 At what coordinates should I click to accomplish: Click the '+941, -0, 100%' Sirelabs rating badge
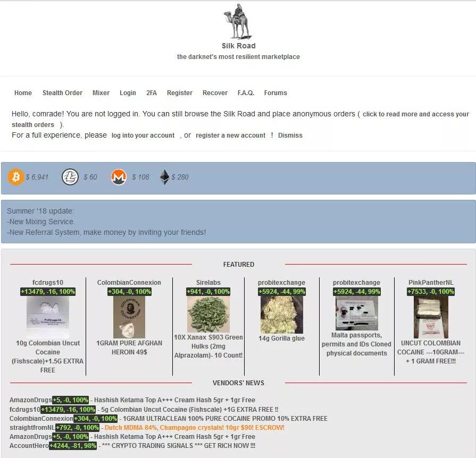208,292
